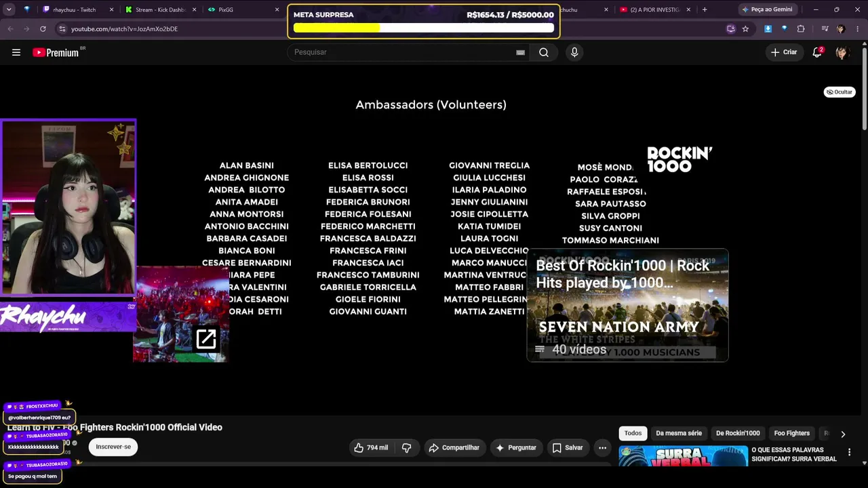Reload the page in the browser
This screenshot has height=488, width=868.
(x=43, y=29)
